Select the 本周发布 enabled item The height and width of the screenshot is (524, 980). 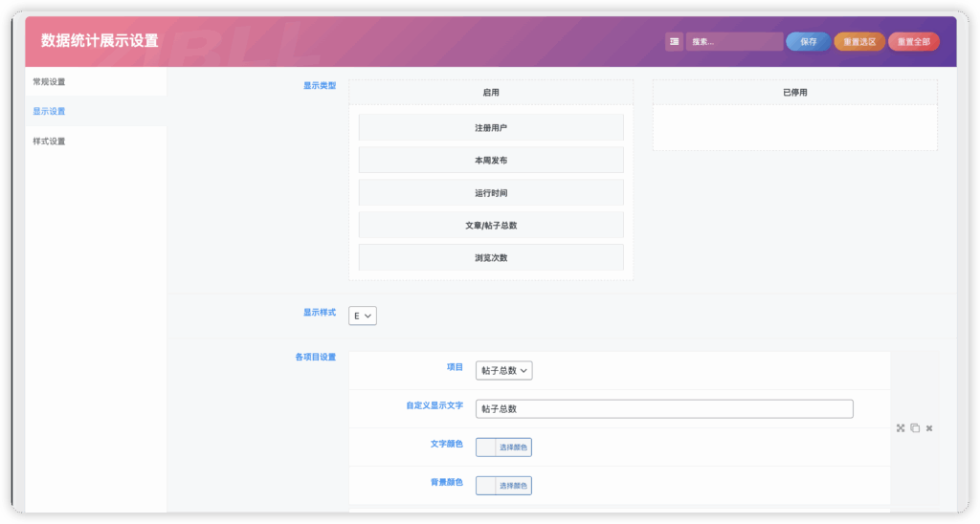pos(491,161)
